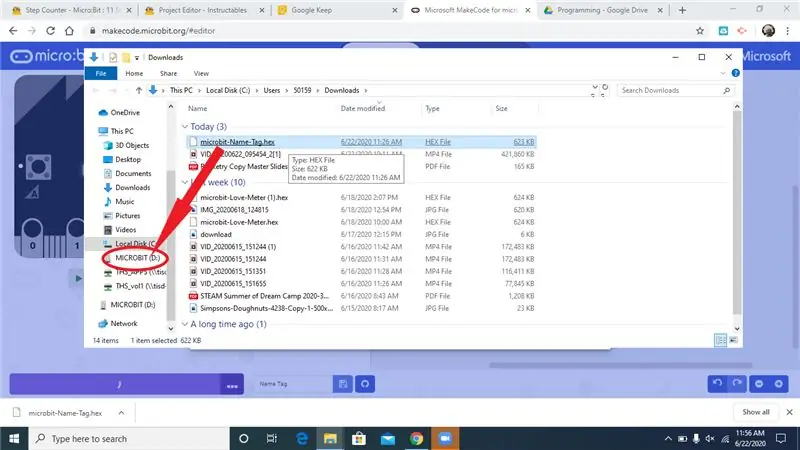Screen dimensions: 800x450
Task: Open download item options chevron
Action: tap(121, 413)
